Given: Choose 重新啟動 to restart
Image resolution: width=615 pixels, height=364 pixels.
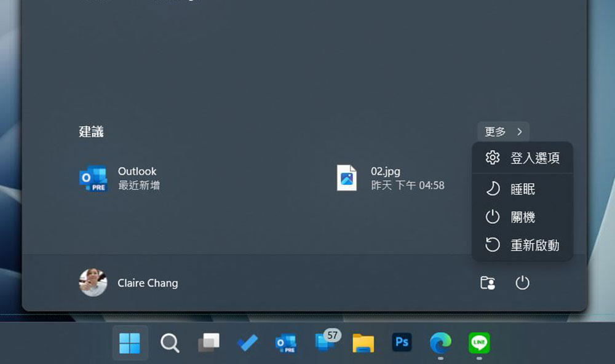Looking at the screenshot, I should 522,245.
